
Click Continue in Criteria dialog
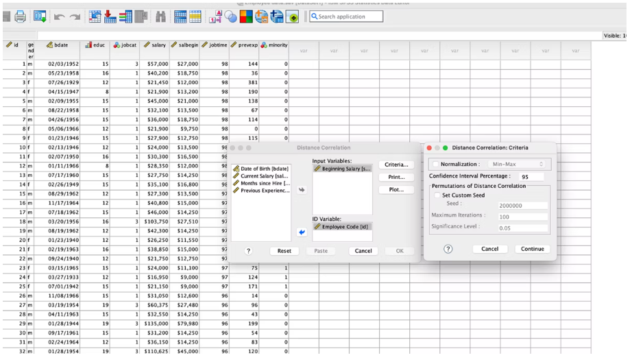(533, 249)
